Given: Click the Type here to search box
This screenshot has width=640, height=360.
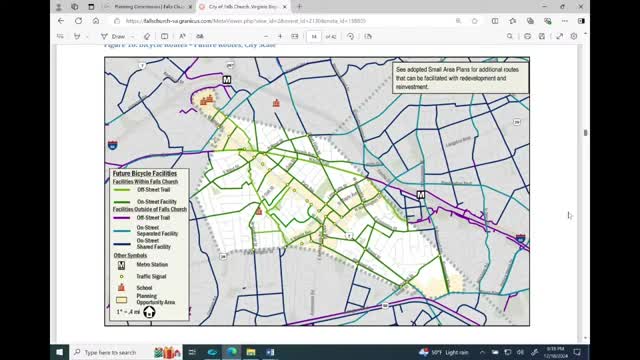Looking at the screenshot, I should point(126,352).
